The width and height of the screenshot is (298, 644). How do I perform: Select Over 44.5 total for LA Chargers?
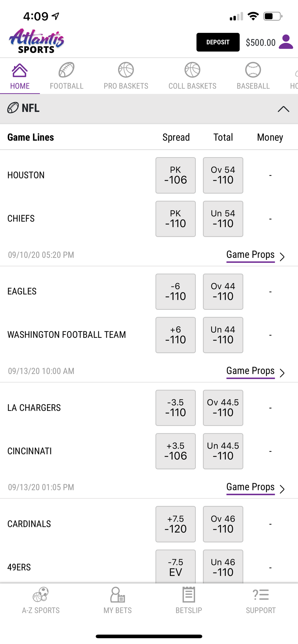tap(223, 408)
